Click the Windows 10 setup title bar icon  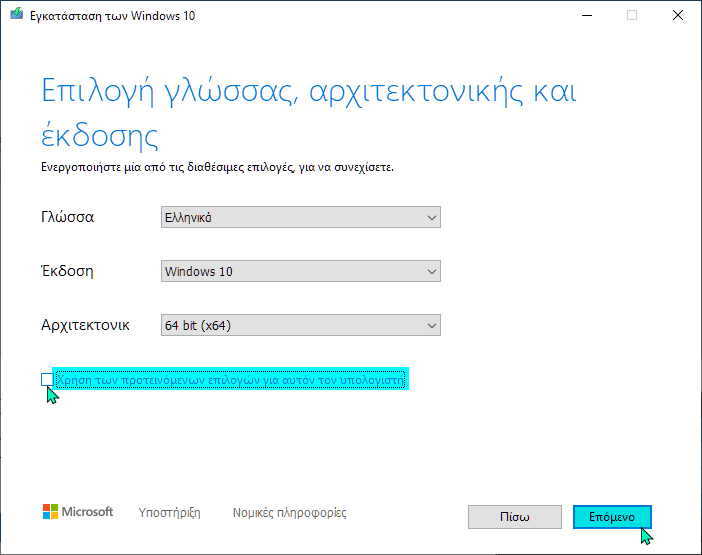17,14
